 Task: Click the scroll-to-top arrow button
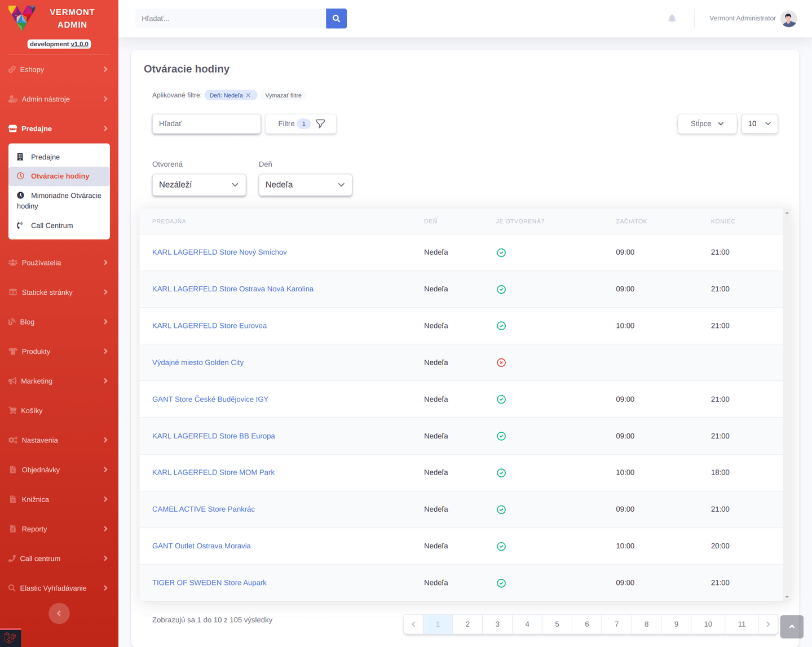point(792,627)
